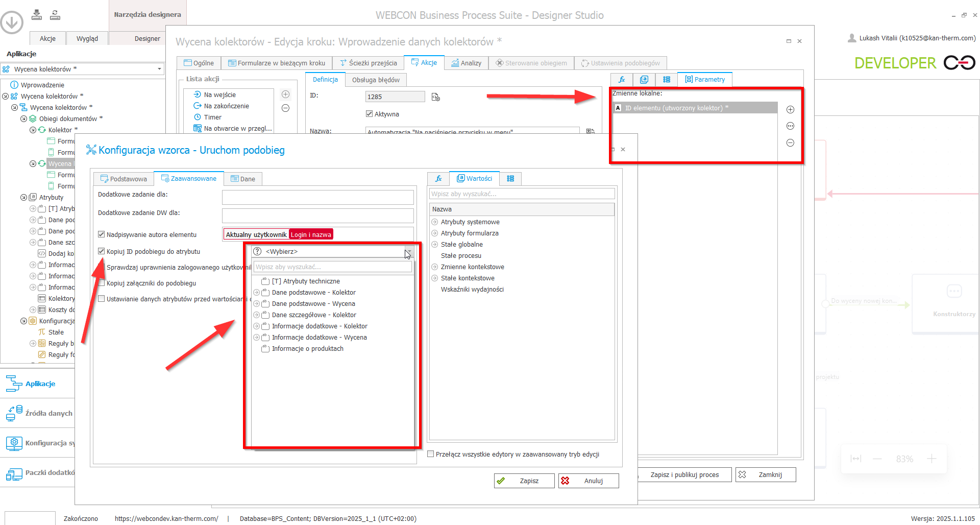
Task: Open the Wygląd ribbon tab
Action: click(87, 38)
